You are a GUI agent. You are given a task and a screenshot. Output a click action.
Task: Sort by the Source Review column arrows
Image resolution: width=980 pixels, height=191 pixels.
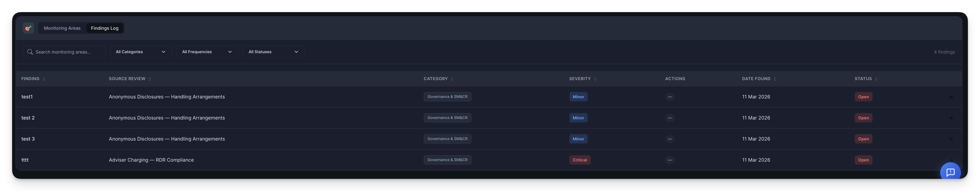pyautogui.click(x=150, y=79)
